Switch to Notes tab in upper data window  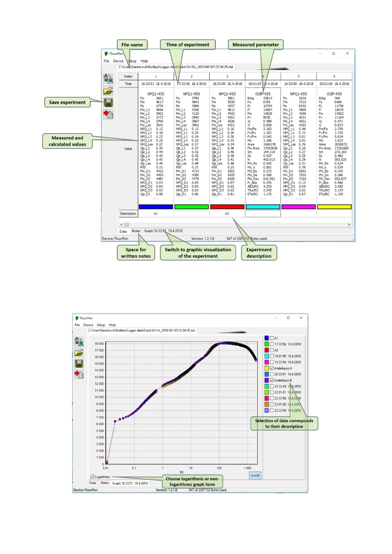[x=136, y=231]
